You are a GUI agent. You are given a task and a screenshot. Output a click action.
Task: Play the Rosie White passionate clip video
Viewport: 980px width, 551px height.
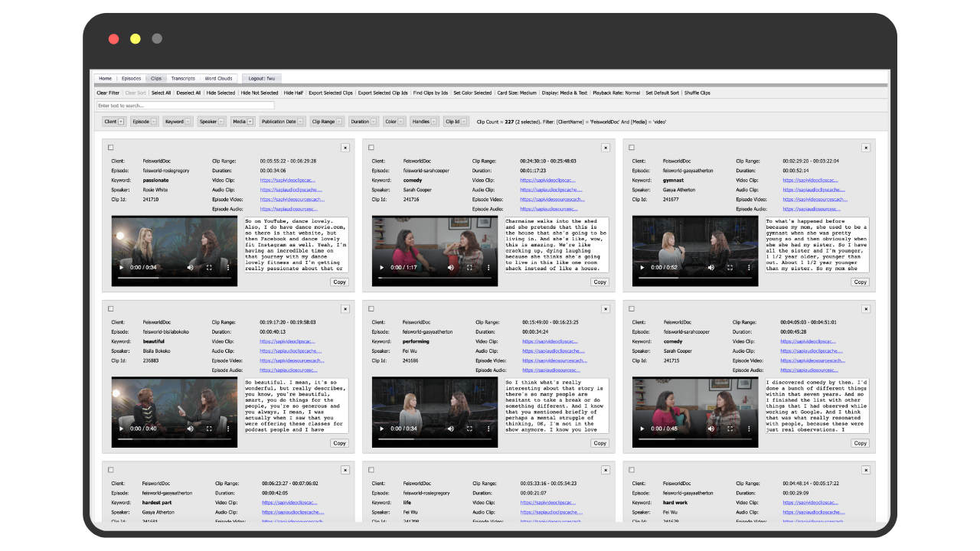120,268
